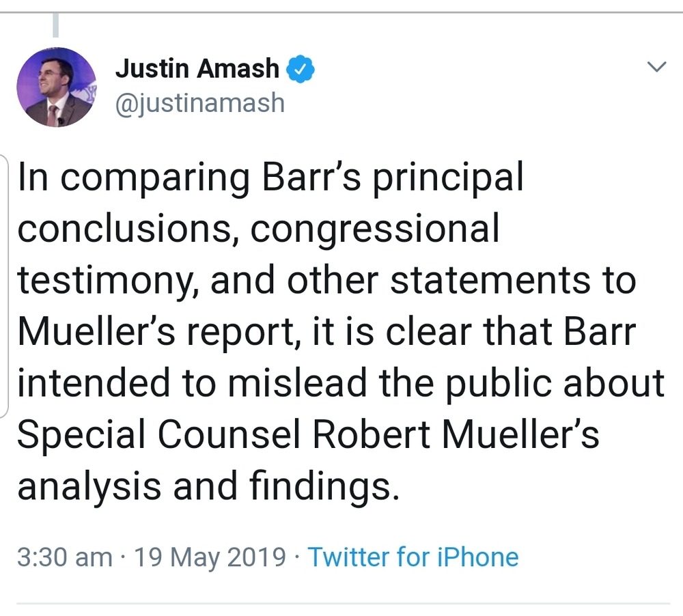This screenshot has height=616, width=683.
Task: Open the Twitter for iPhone source link
Action: coord(413,557)
